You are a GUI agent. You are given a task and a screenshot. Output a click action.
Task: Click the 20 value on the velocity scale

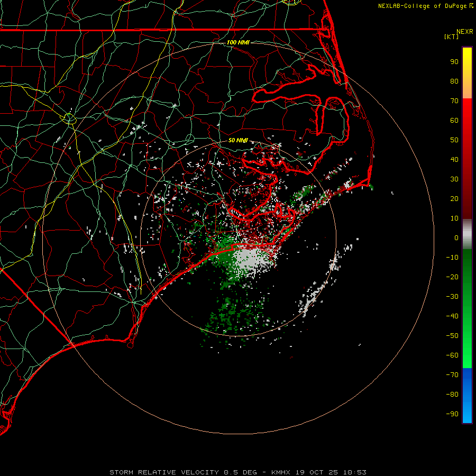454,199
